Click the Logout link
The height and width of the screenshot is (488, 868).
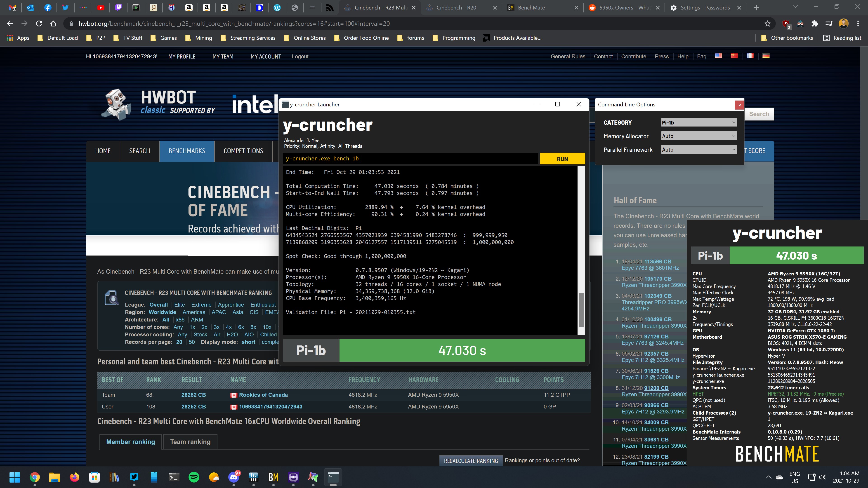click(300, 56)
